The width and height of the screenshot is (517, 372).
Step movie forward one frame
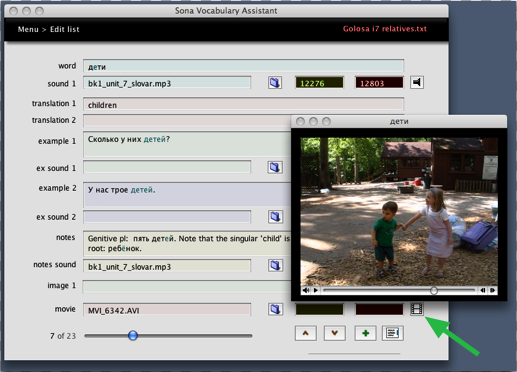coord(492,290)
